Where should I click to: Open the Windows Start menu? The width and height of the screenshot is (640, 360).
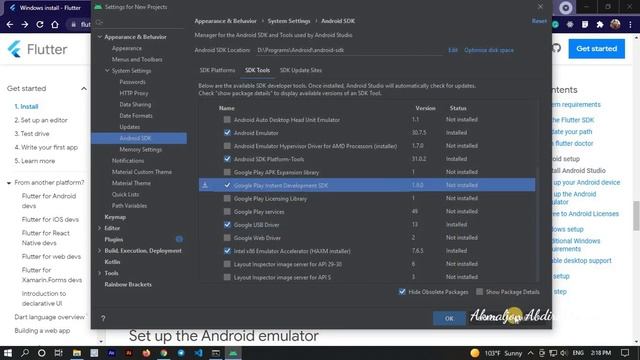[8, 353]
